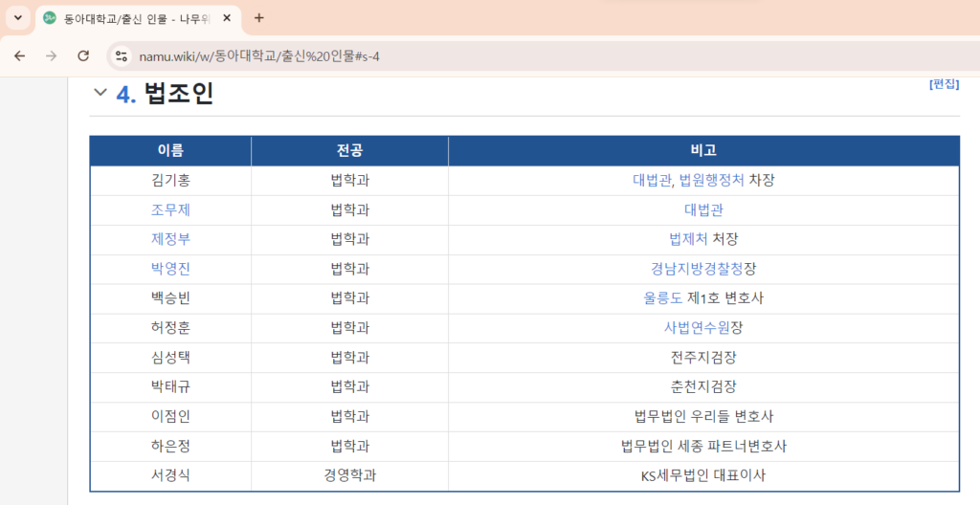Select the name 서경식

point(170,475)
